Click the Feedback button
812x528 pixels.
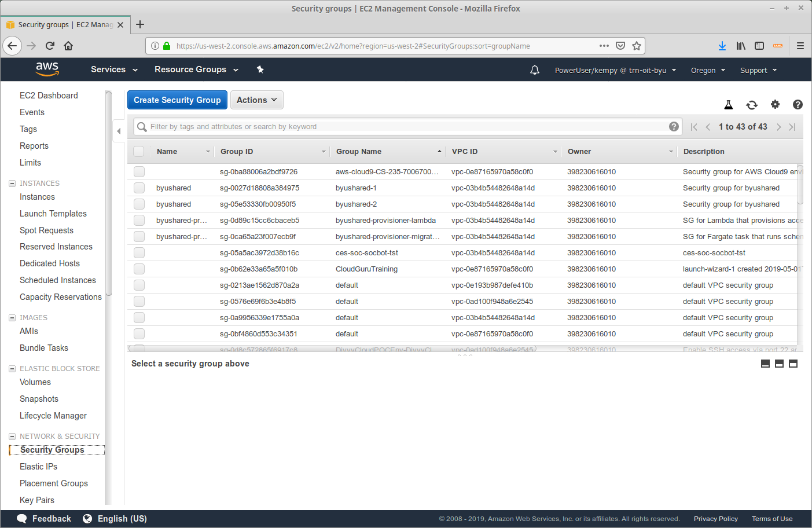[x=44, y=519]
